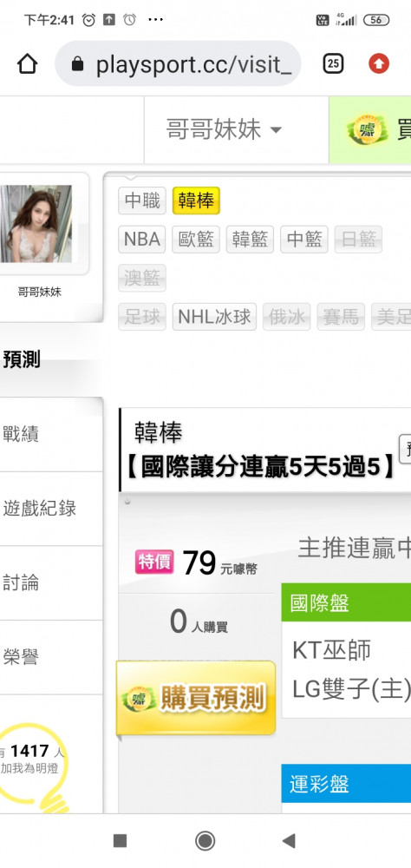Select the 中職 league tag

pos(142,201)
